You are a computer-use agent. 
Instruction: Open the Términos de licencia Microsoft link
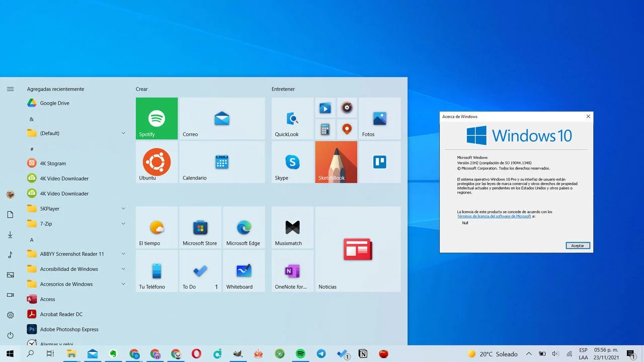(494, 216)
